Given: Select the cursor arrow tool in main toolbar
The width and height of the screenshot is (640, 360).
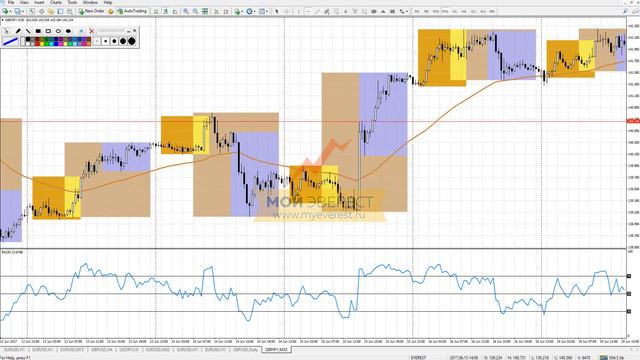Looking at the screenshot, I should 277,11.
